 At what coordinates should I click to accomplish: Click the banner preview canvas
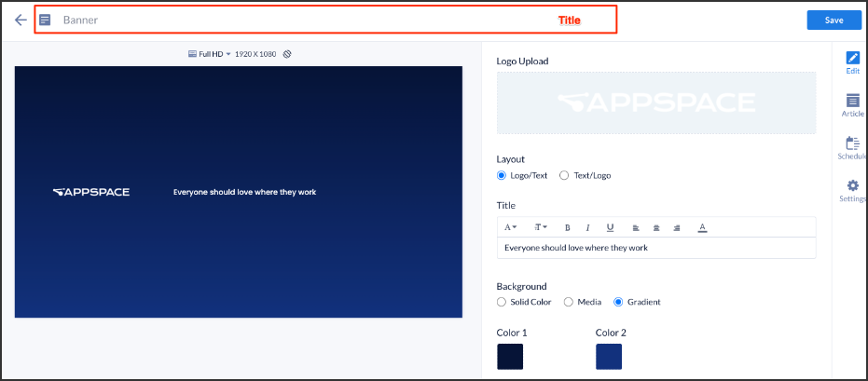click(238, 192)
